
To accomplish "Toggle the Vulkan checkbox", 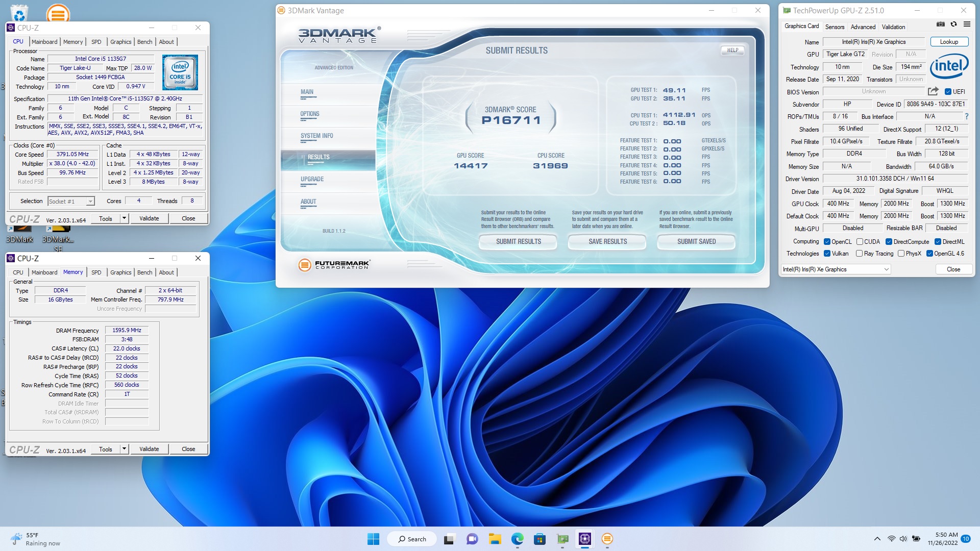I will (x=827, y=254).
